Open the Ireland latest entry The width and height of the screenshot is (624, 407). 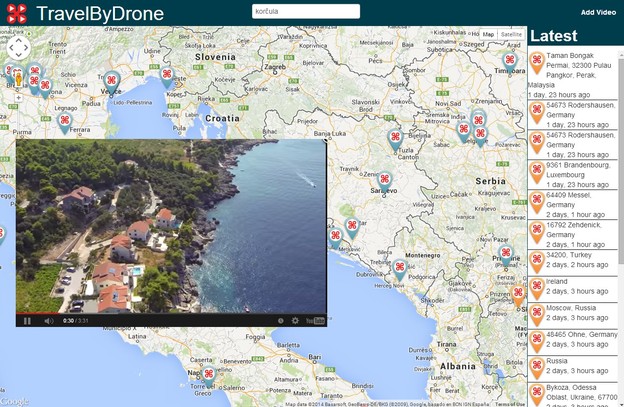(x=573, y=288)
